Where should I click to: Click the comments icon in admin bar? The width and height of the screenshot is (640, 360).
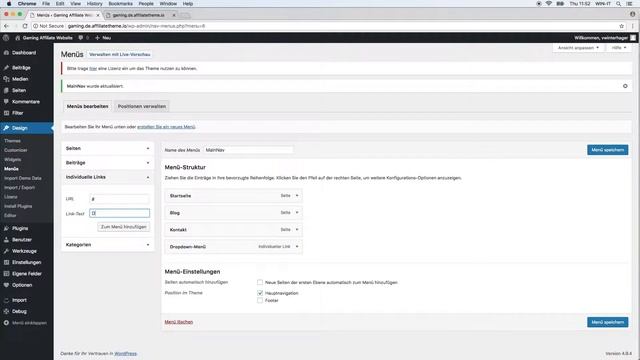pos(81,38)
